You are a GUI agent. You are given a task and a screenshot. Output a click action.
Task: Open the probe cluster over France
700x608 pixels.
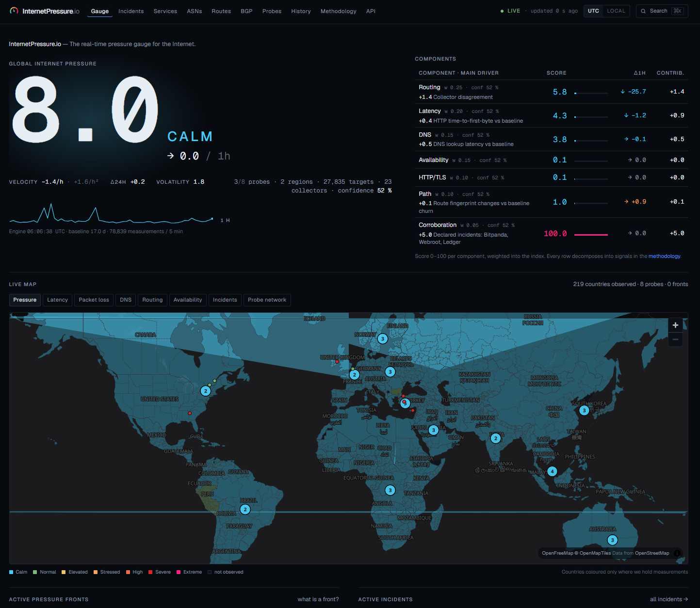point(355,375)
